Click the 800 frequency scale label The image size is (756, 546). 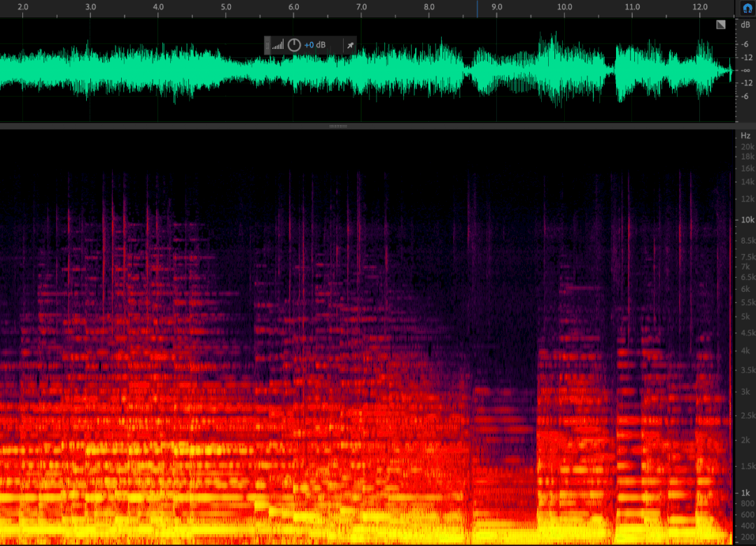(748, 503)
